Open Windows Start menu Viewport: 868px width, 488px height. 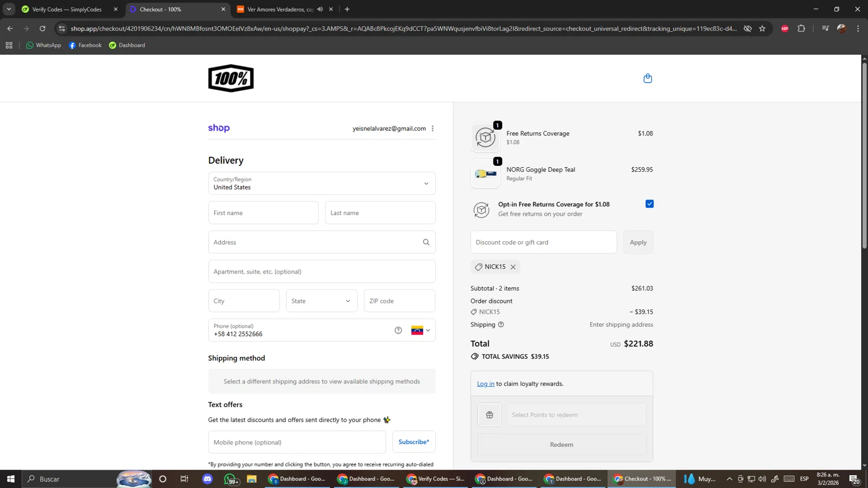click(x=10, y=479)
